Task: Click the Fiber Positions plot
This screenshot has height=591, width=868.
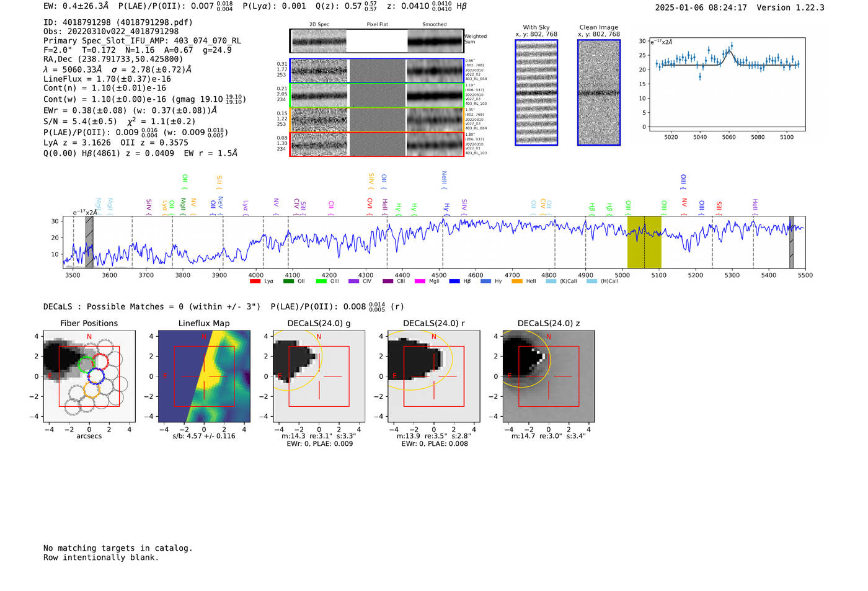Action: [x=89, y=376]
